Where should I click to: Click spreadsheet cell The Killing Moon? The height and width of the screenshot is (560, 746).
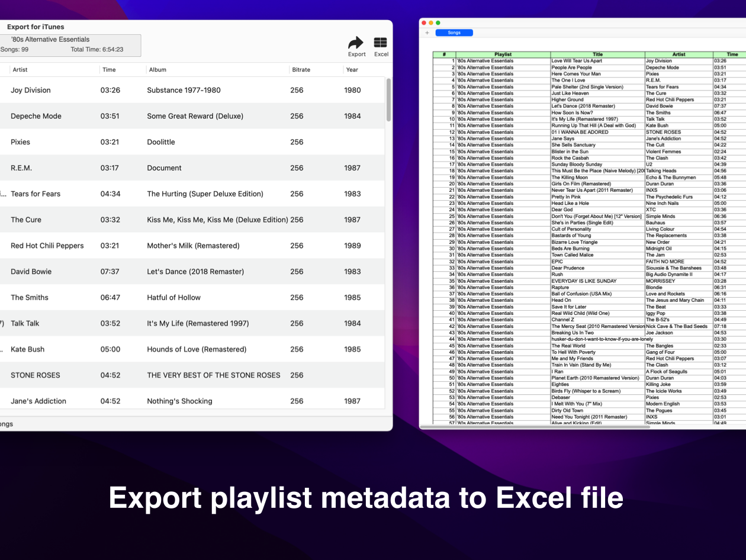click(x=597, y=178)
